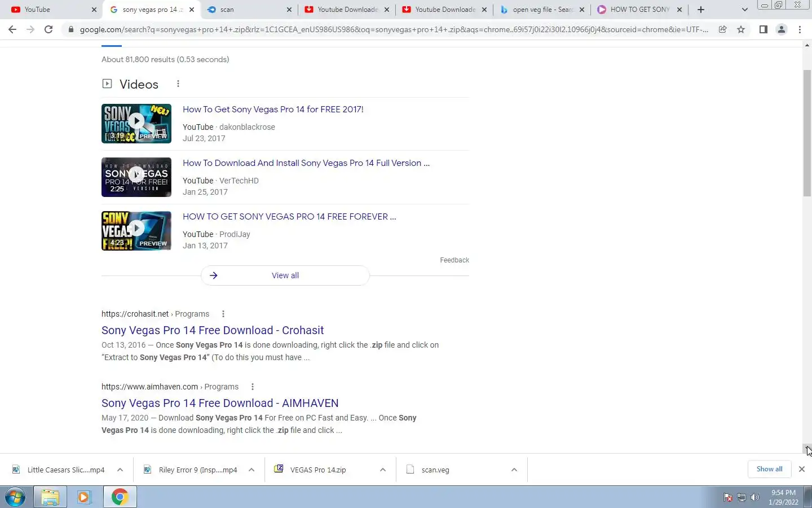Click Chrome icon in taskbar
The width and height of the screenshot is (812, 508).
pos(120,497)
